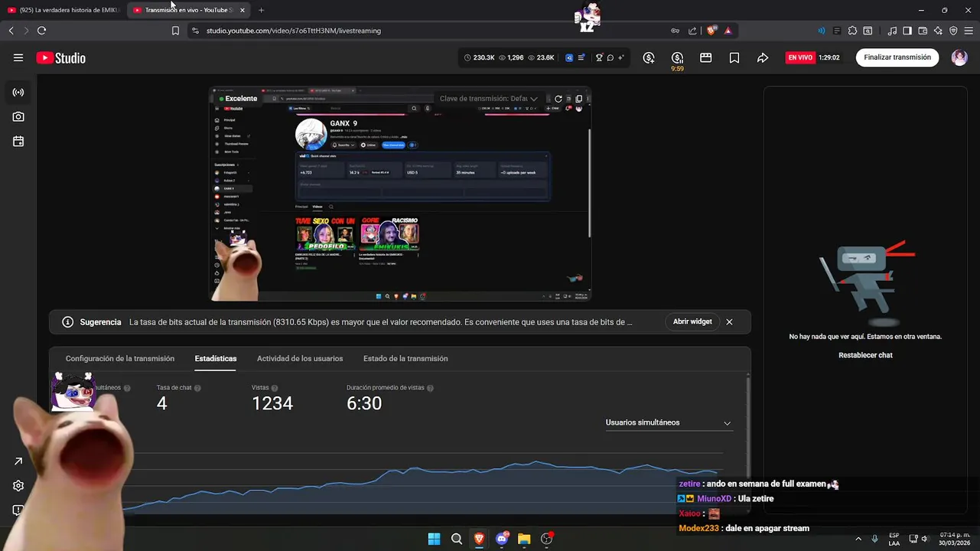
Task: Open the taskbar clock showing 07:14 p. m.
Action: [x=955, y=539]
